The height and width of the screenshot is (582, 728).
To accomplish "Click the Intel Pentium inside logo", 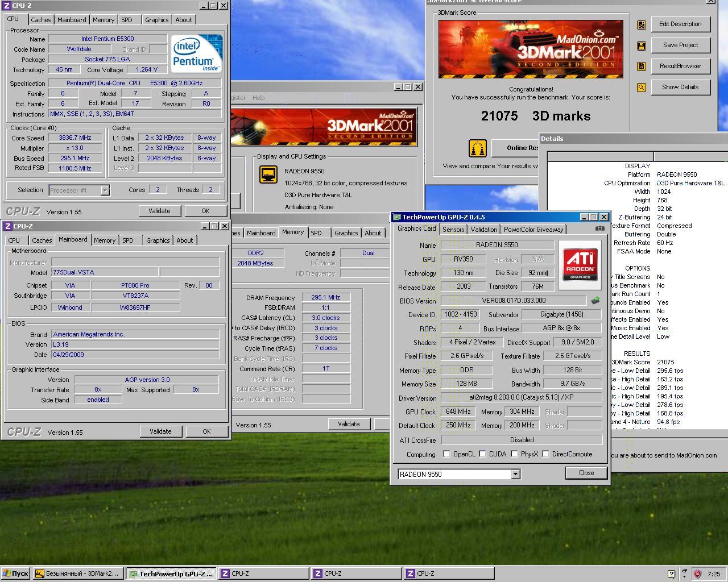I will pyautogui.click(x=196, y=53).
